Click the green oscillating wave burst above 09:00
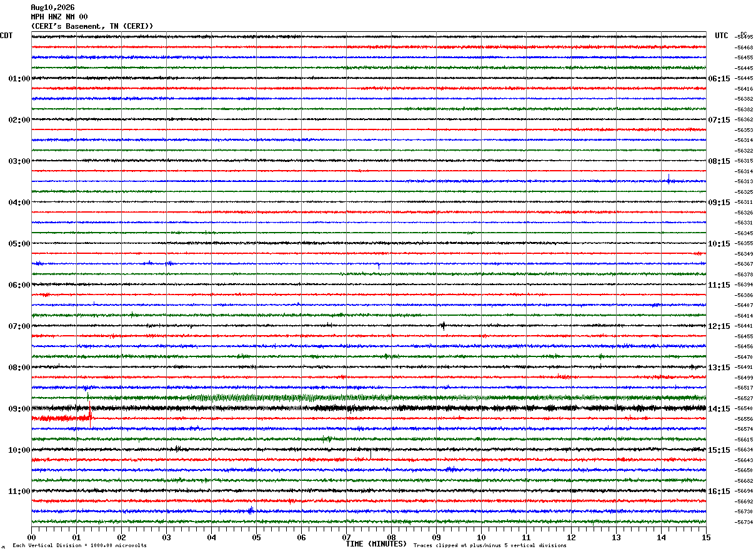This screenshot has height=554, width=756. pyautogui.click(x=250, y=398)
